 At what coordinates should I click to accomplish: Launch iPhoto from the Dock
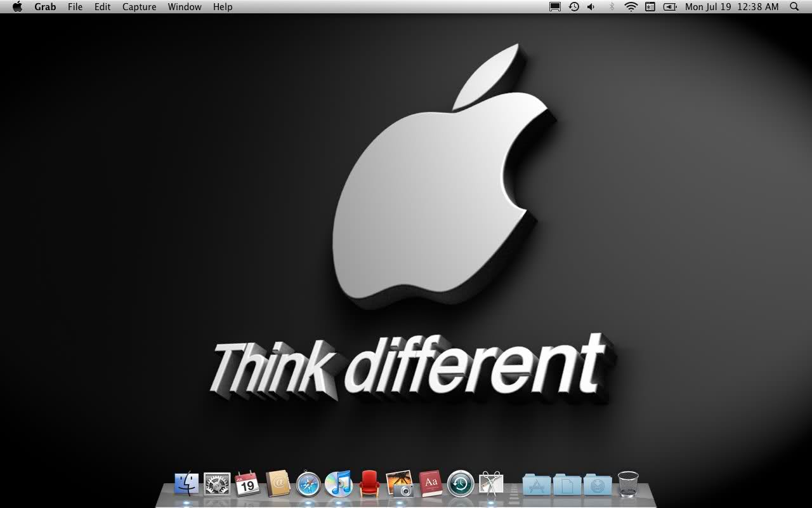pos(400,484)
